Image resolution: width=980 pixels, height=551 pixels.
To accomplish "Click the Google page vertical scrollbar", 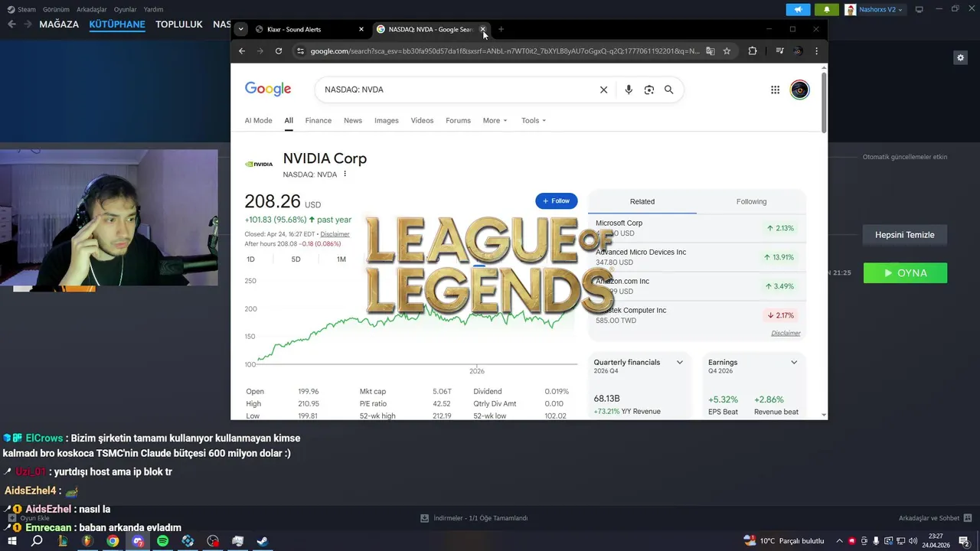I will click(824, 103).
